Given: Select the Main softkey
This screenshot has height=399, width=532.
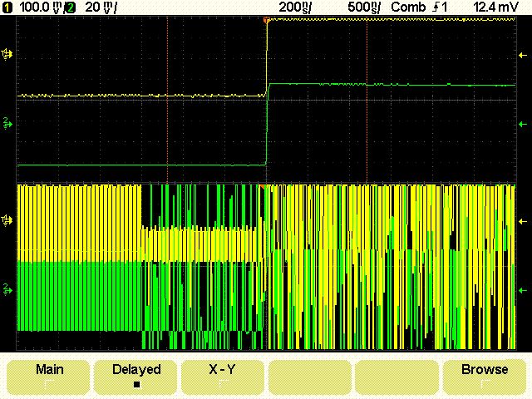Looking at the screenshot, I should coord(48,377).
